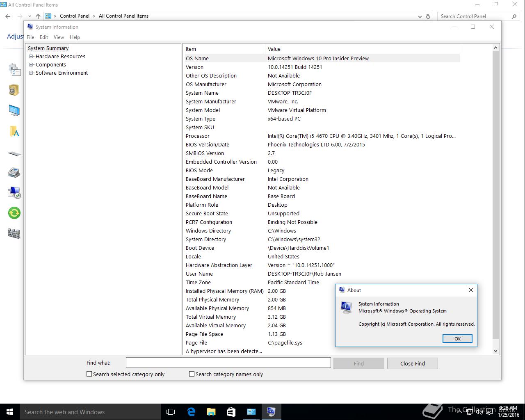This screenshot has height=420, width=525.
Task: Select the OS Name row
Action: 322,58
